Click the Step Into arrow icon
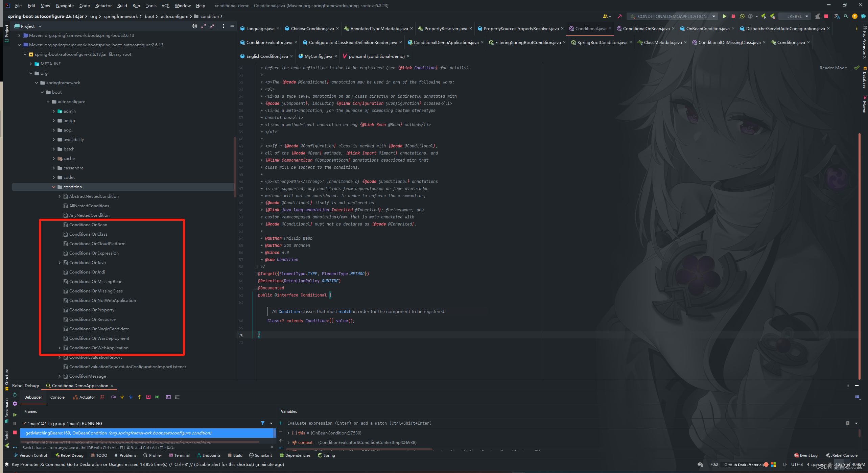The height and width of the screenshot is (473, 868). click(x=122, y=397)
